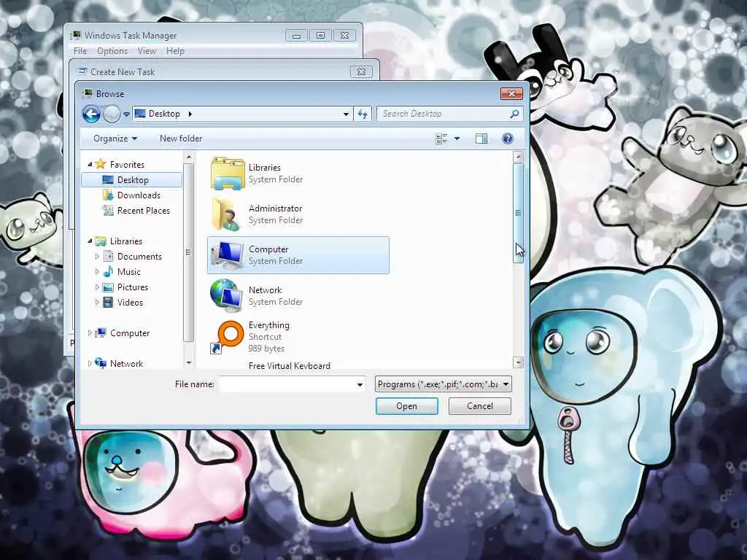Click the Desktop icon in the address bar

click(x=140, y=114)
